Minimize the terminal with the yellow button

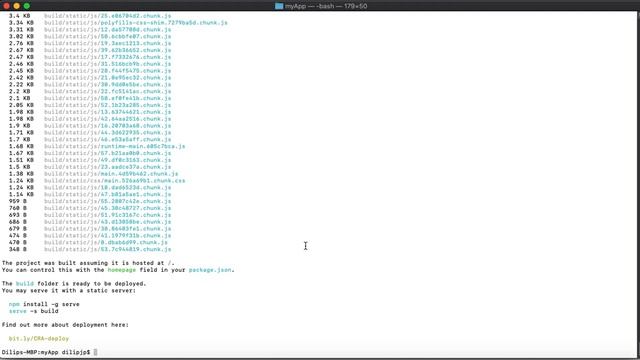(x=16, y=6)
